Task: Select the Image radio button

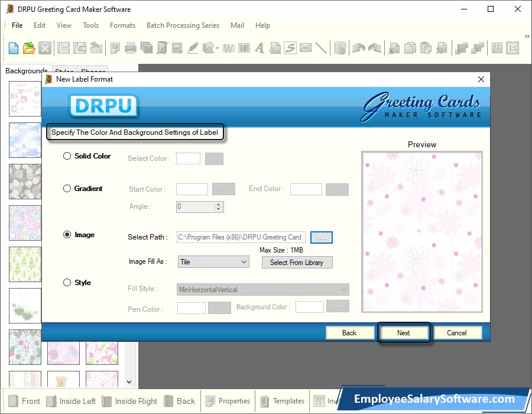Action: point(67,234)
